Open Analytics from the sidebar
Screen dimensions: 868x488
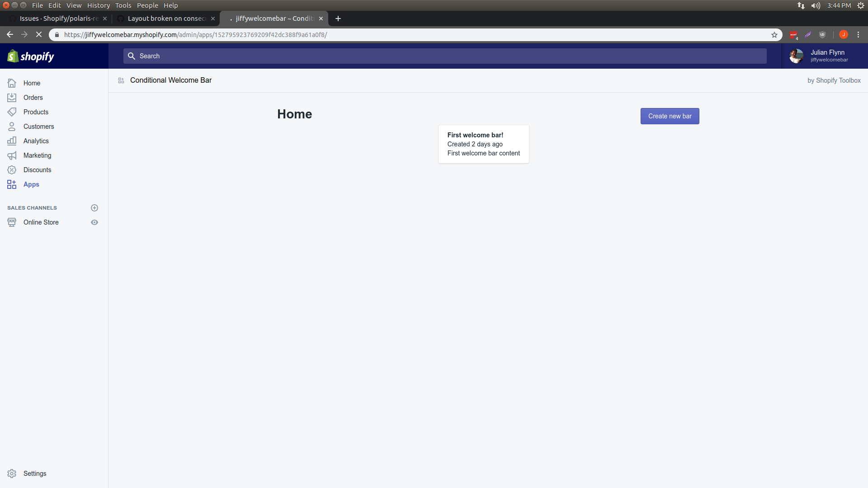11,141
